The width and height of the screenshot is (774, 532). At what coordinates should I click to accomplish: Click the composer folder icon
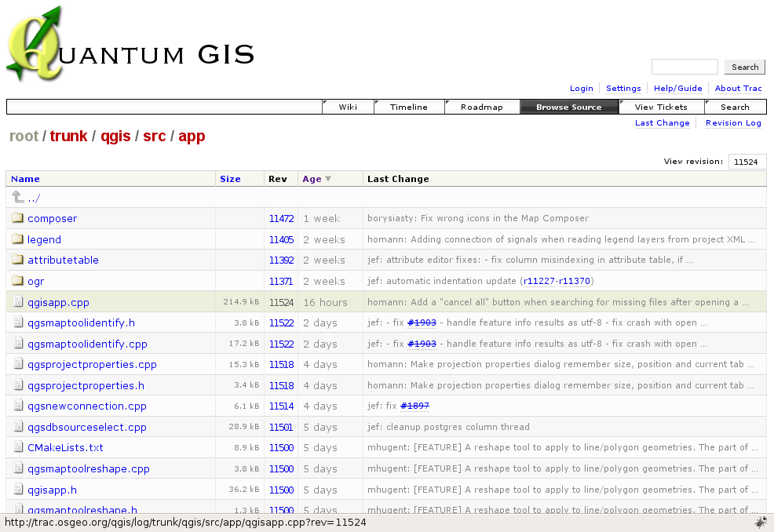point(18,217)
